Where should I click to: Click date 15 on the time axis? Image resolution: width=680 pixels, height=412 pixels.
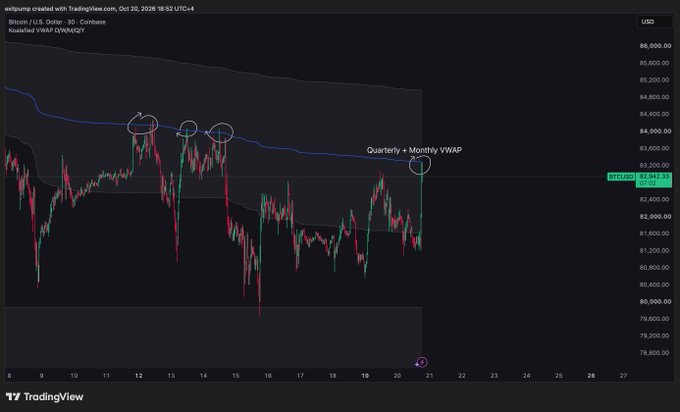point(235,376)
